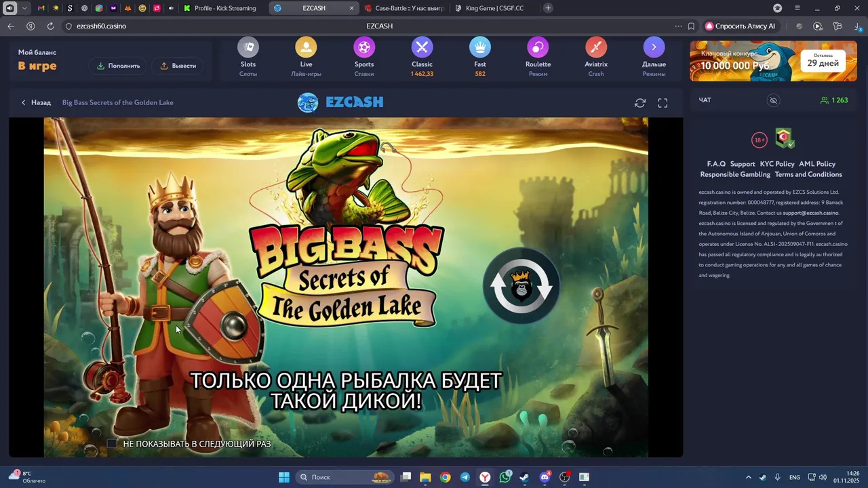The height and width of the screenshot is (488, 868).
Task: Open WhatsApp from the taskbar
Action: tap(505, 477)
